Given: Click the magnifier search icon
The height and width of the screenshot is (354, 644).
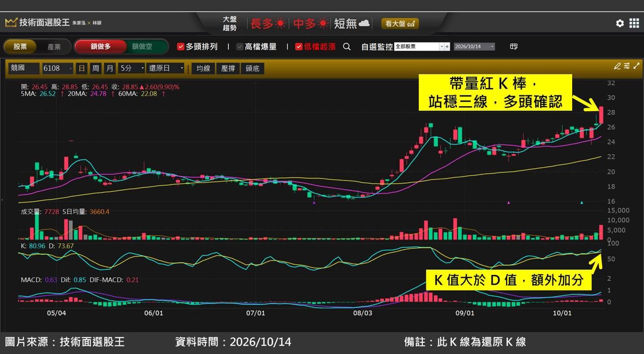Looking at the screenshot, I should (x=347, y=47).
